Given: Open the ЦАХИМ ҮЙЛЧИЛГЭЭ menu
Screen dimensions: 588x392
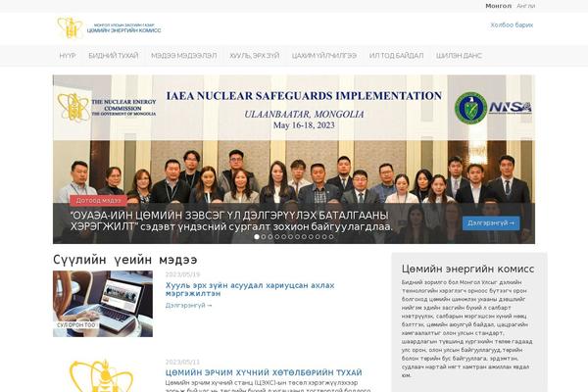Looking at the screenshot, I should 324,56.
